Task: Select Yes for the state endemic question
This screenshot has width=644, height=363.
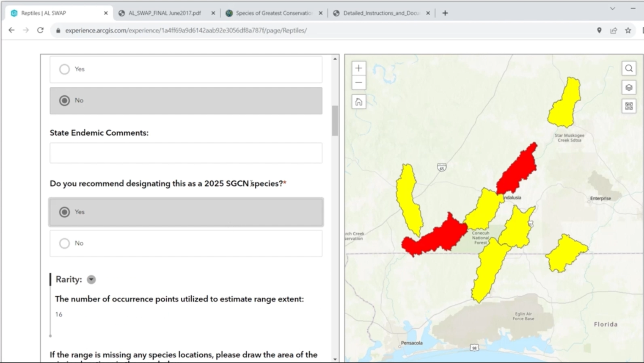Action: [64, 69]
